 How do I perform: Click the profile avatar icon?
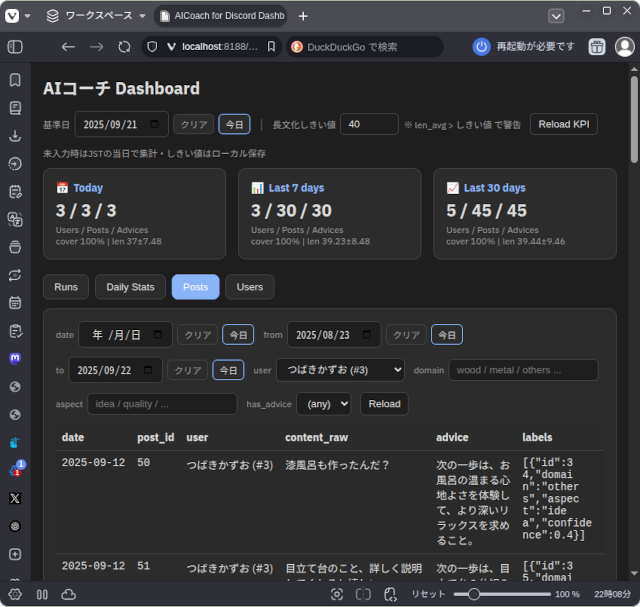pyautogui.click(x=624, y=47)
